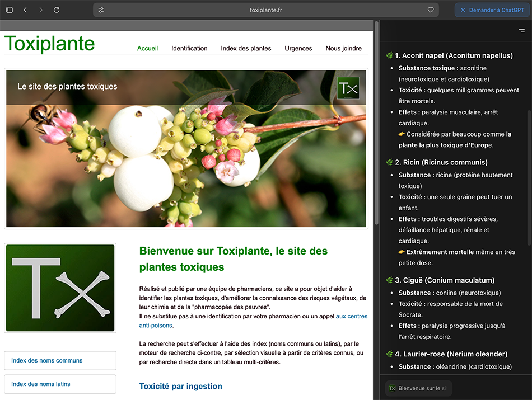Open the Identification menu item

189,49
